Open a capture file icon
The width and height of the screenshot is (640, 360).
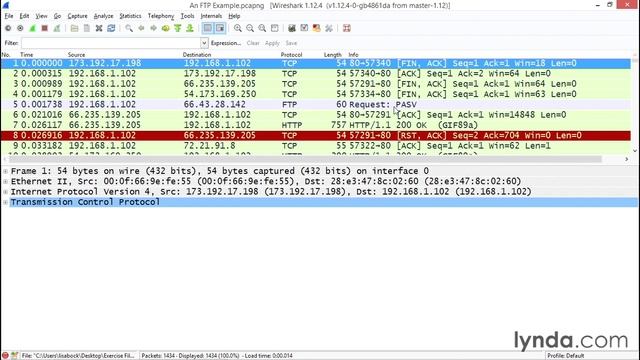click(74, 28)
